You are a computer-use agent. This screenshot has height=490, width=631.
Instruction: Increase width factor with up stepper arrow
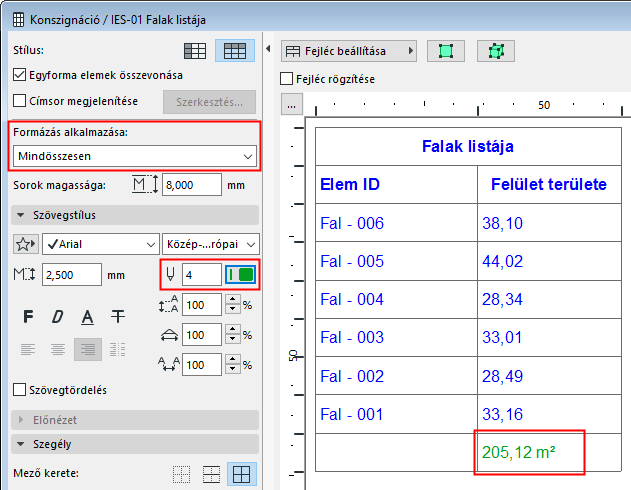click(233, 329)
